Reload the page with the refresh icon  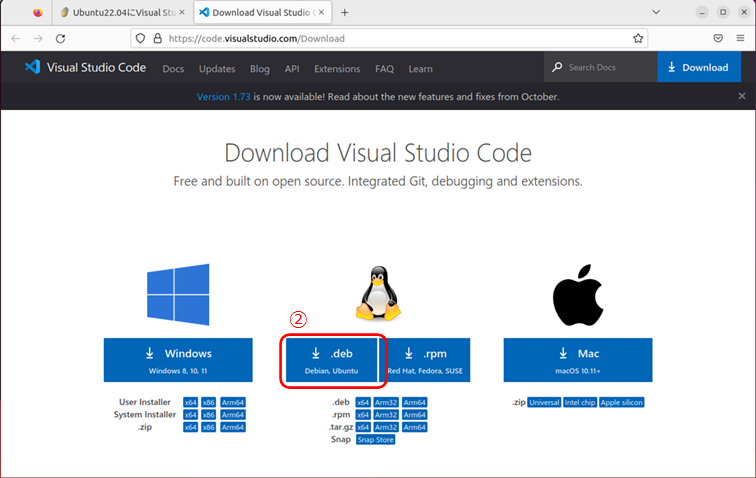[x=61, y=38]
